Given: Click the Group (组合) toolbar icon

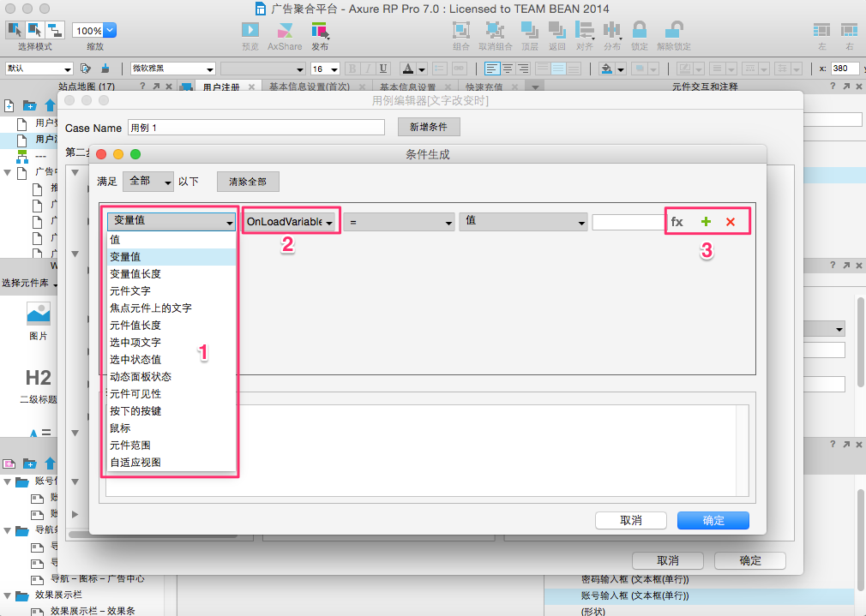Looking at the screenshot, I should [x=460, y=31].
